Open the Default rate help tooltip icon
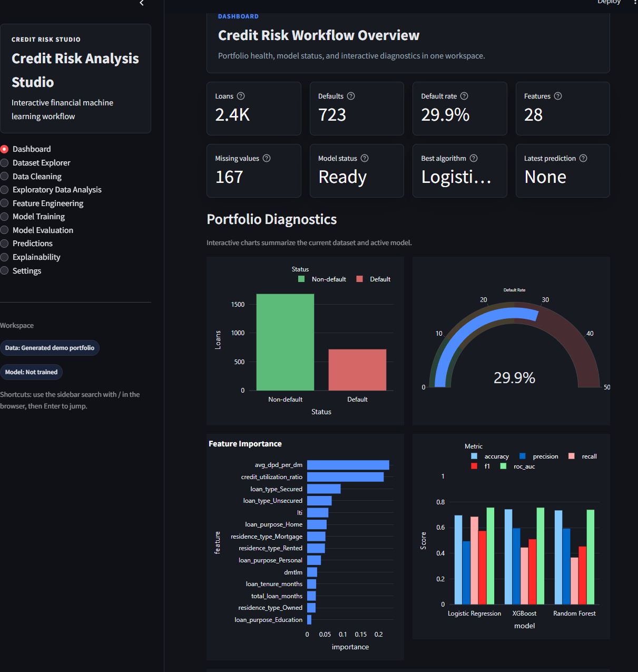The width and height of the screenshot is (638, 672). [x=464, y=96]
